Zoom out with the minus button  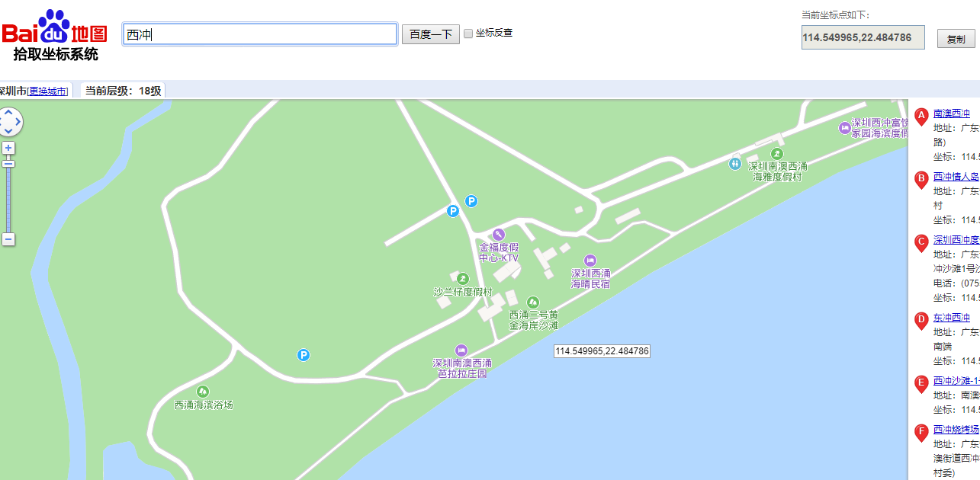tap(8, 239)
